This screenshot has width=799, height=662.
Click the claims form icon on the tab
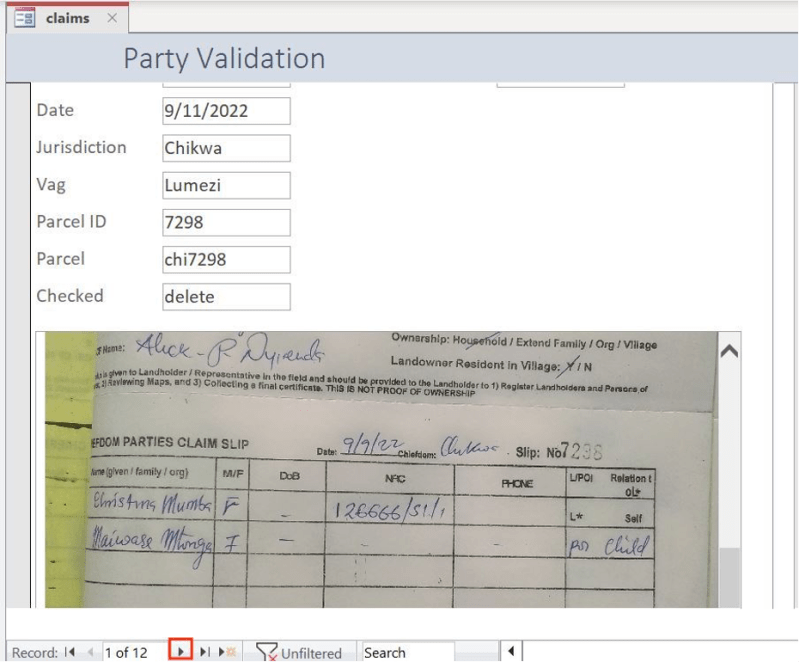tap(24, 19)
